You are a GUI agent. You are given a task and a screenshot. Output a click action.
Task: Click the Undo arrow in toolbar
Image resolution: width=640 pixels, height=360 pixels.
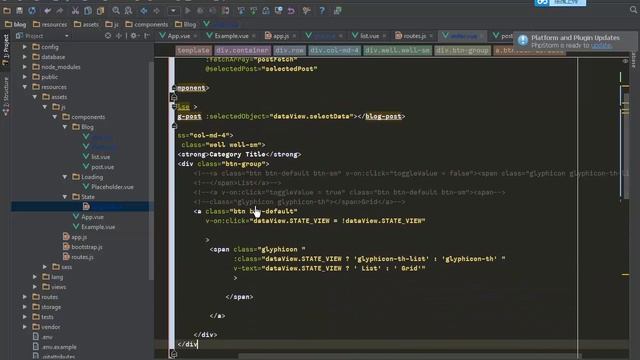click(x=48, y=11)
